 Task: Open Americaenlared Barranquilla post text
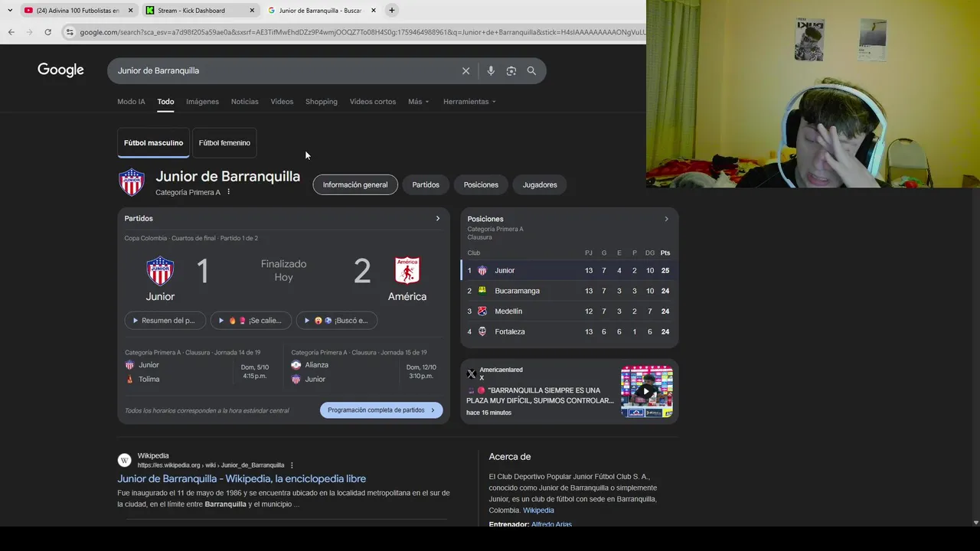click(x=541, y=395)
